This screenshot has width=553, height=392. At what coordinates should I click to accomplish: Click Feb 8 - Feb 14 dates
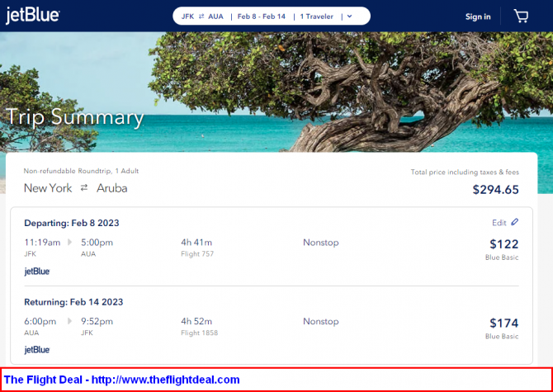(262, 17)
